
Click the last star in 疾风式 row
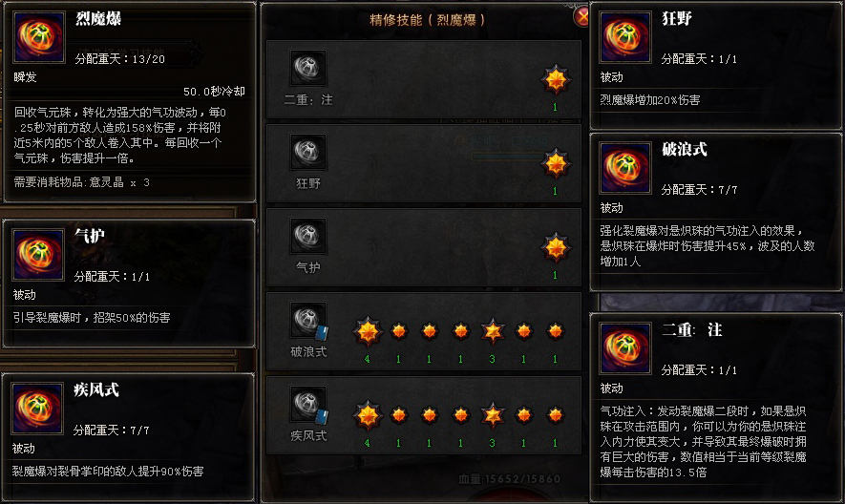(555, 415)
